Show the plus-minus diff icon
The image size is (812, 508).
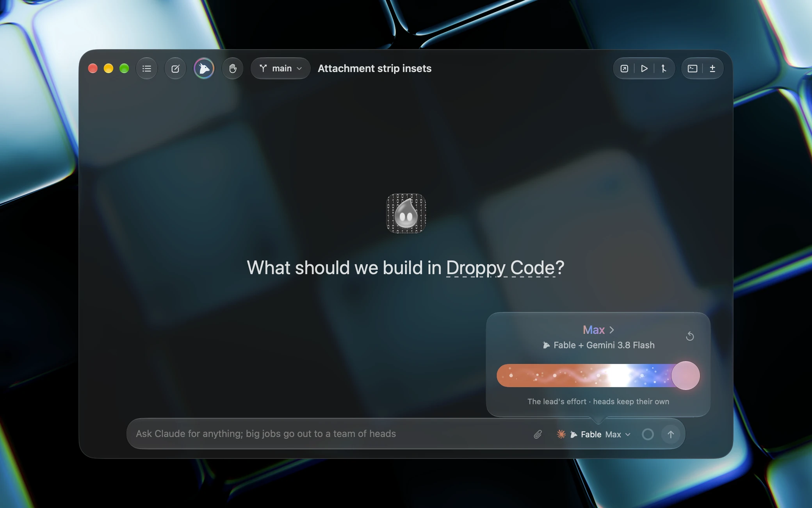pos(712,68)
